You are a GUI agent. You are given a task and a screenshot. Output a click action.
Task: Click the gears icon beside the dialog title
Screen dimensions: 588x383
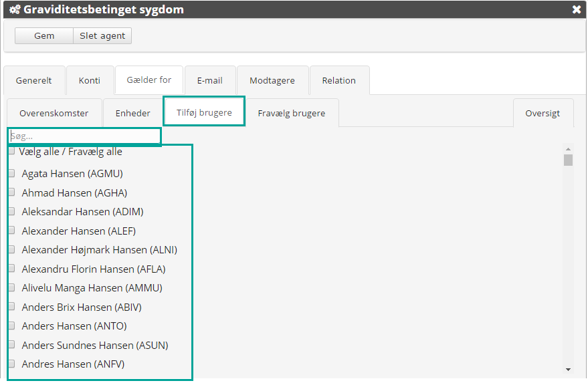14,10
